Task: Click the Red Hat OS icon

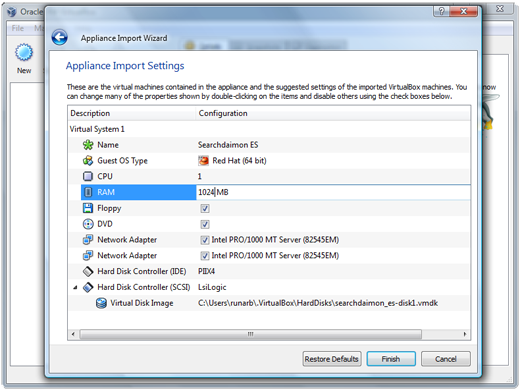Action: pyautogui.click(x=203, y=161)
